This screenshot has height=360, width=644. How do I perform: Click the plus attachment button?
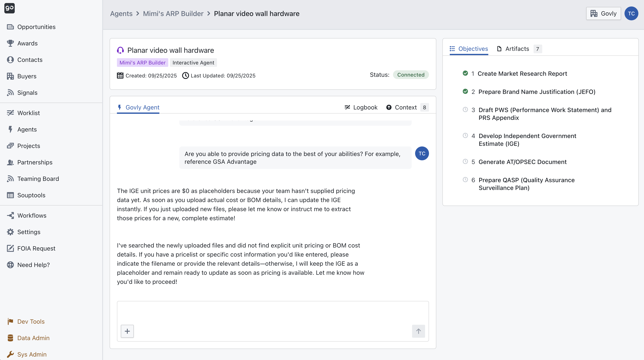point(127,331)
